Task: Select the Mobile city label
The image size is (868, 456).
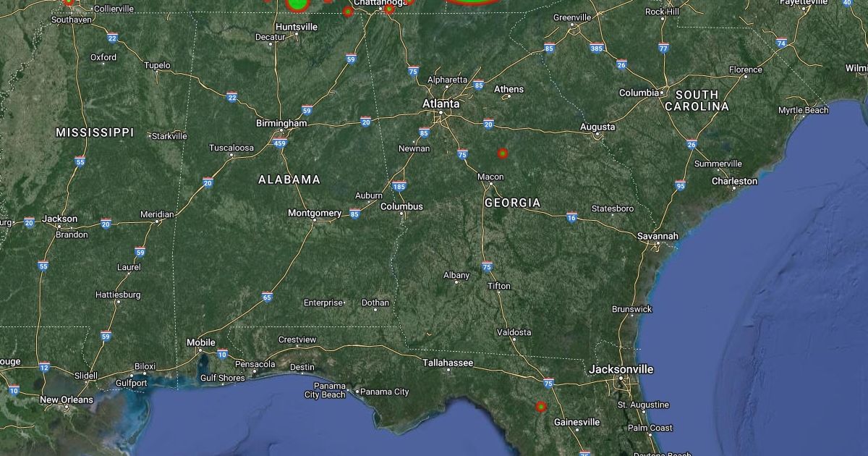Action: click(201, 342)
